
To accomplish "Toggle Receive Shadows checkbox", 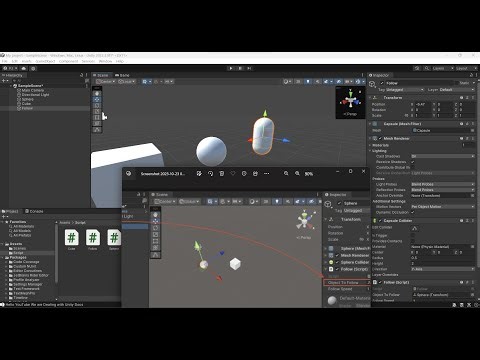I will point(413,162).
